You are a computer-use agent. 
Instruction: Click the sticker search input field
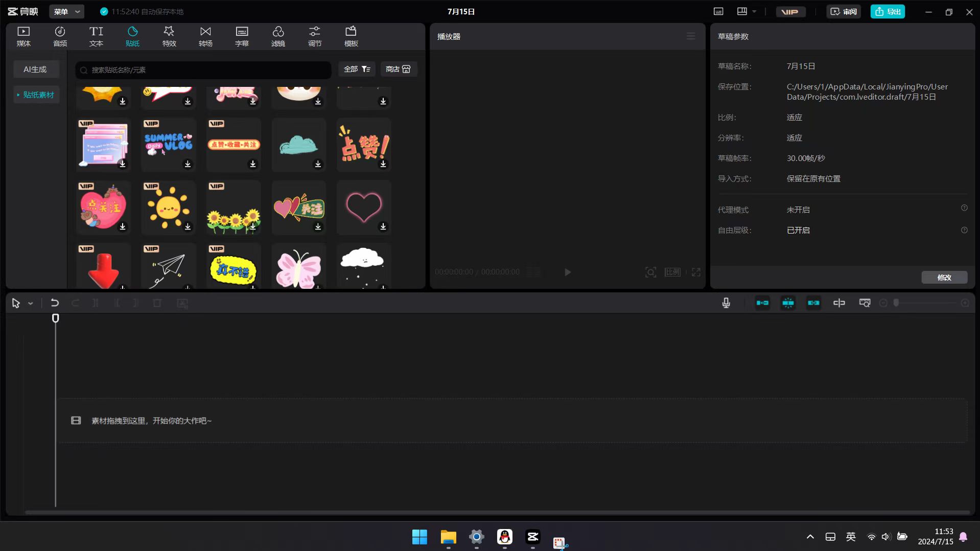coord(204,70)
